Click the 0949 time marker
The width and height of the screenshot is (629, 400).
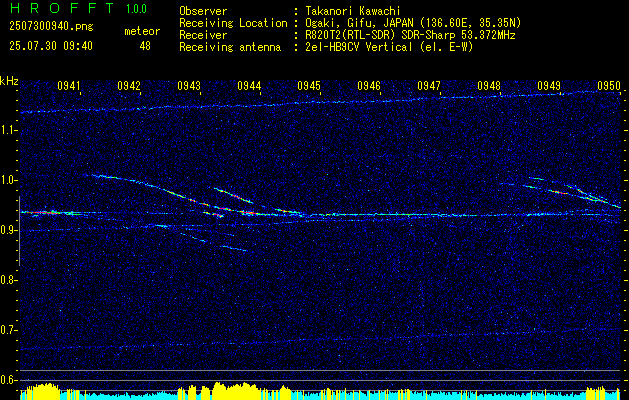point(549,85)
